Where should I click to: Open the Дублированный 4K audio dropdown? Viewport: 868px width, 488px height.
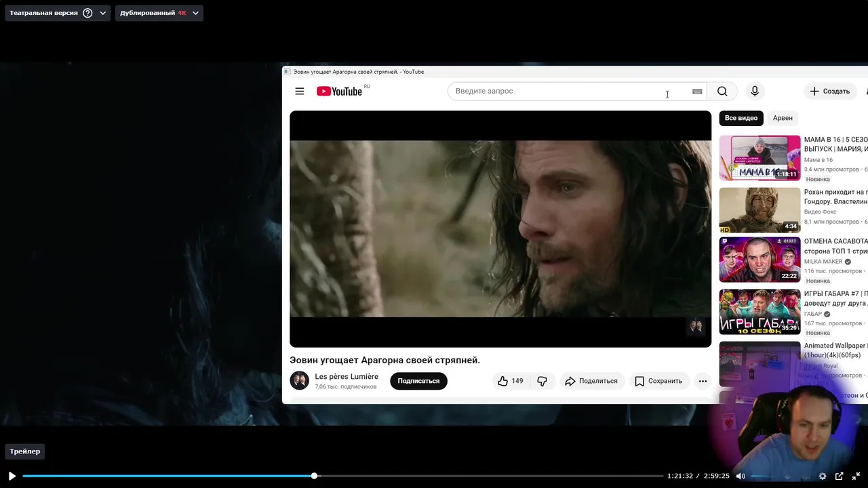(159, 13)
